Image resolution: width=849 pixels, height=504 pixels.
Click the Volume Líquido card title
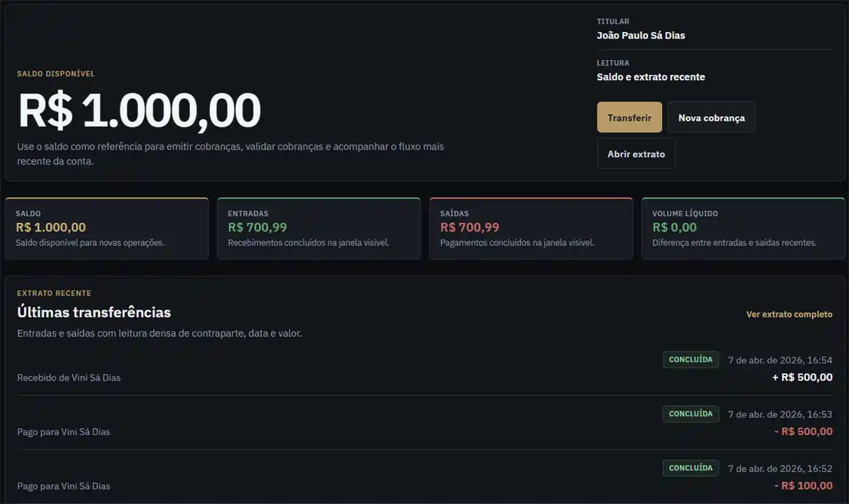pyautogui.click(x=685, y=214)
